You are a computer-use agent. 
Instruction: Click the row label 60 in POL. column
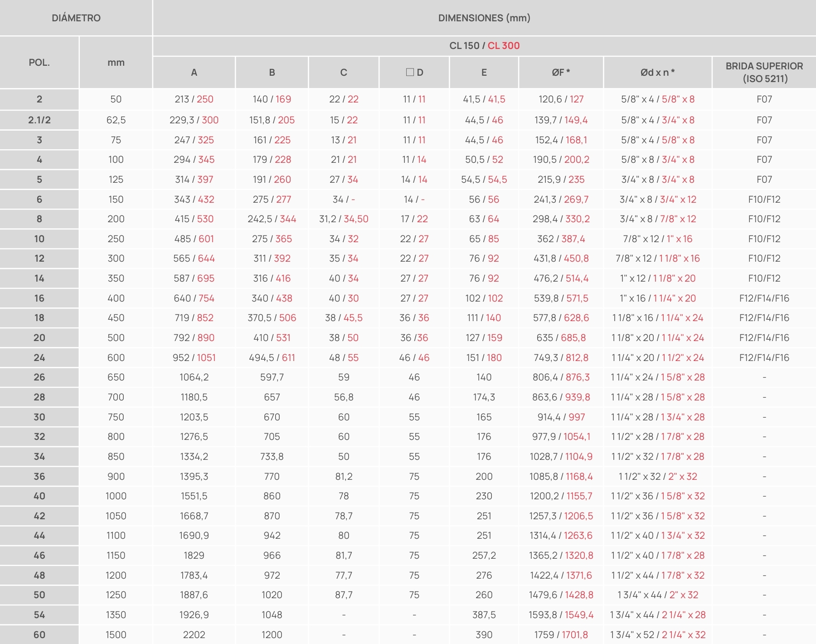(x=39, y=635)
